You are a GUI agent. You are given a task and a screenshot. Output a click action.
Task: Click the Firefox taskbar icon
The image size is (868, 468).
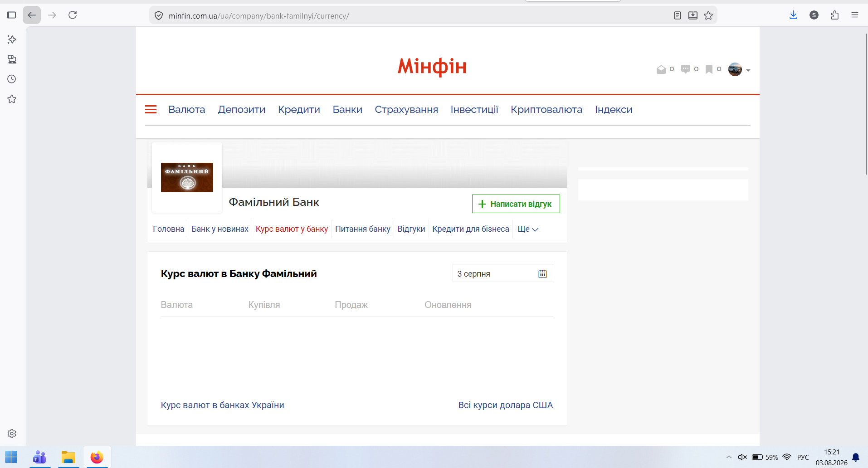point(97,457)
